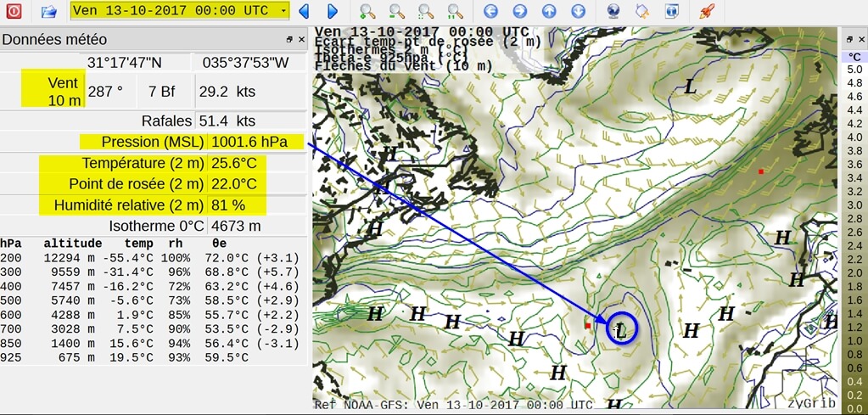
Task: Click the θe column header
Action: (x=219, y=244)
